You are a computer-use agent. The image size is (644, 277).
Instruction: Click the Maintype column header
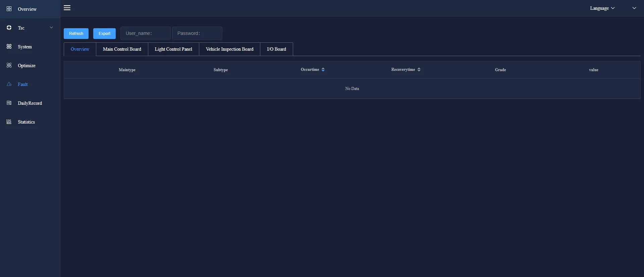127,70
